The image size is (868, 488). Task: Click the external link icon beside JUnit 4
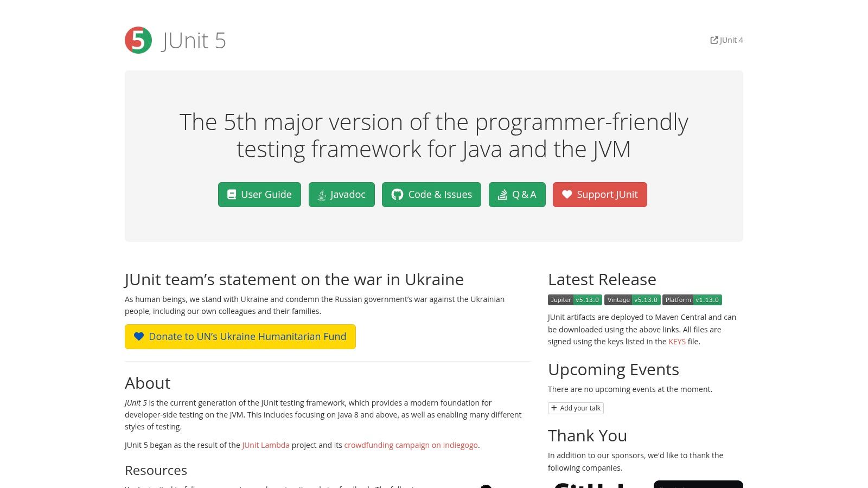[x=714, y=40]
